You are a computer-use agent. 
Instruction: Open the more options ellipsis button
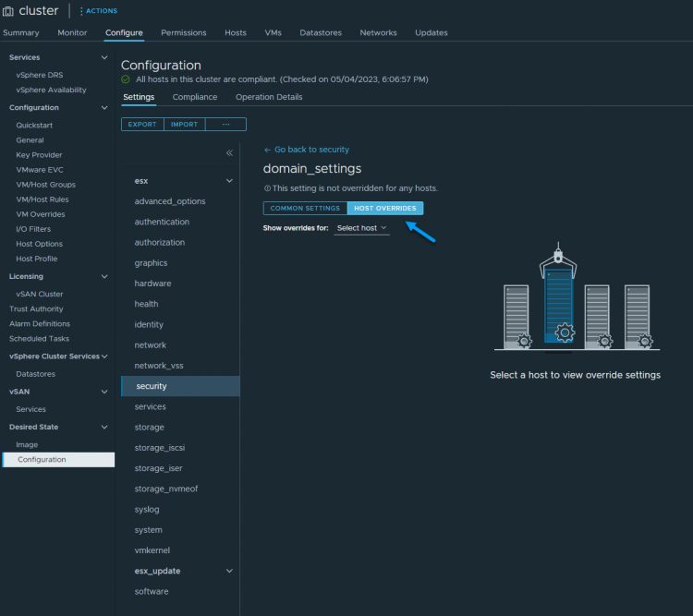click(225, 124)
